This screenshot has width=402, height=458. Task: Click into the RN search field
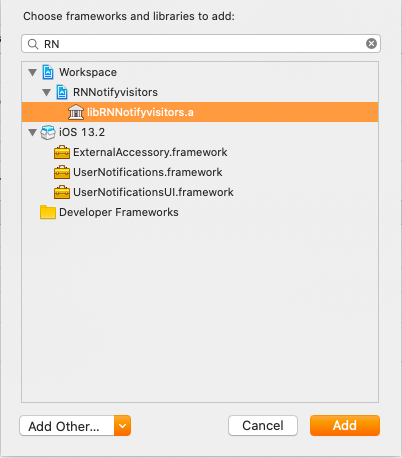tap(201, 44)
